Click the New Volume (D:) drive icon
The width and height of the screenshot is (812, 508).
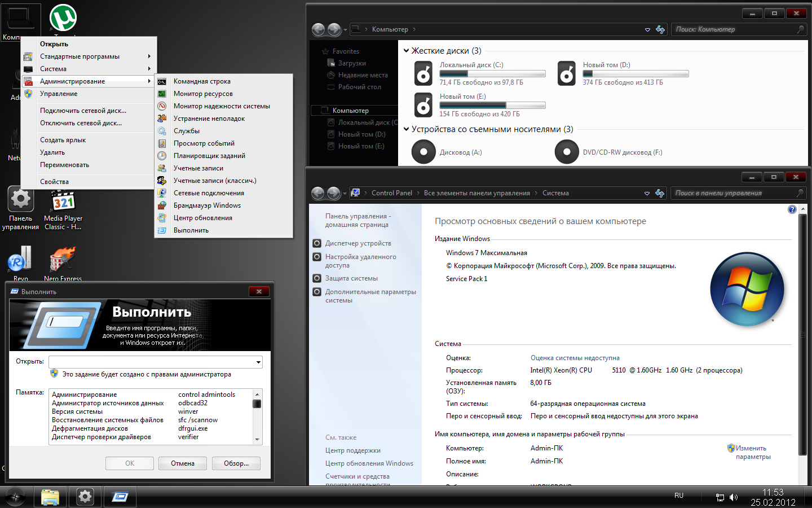pos(567,73)
